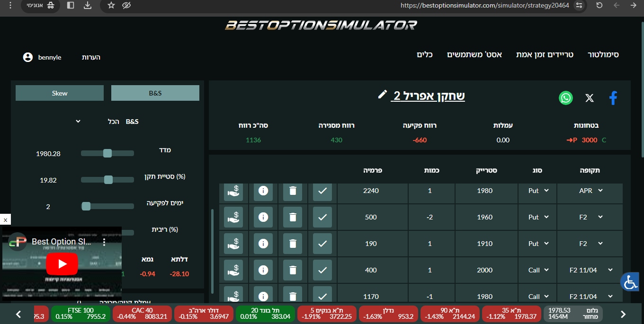The image size is (644, 324).
Task: Click the הערות link
Action: coord(91,57)
